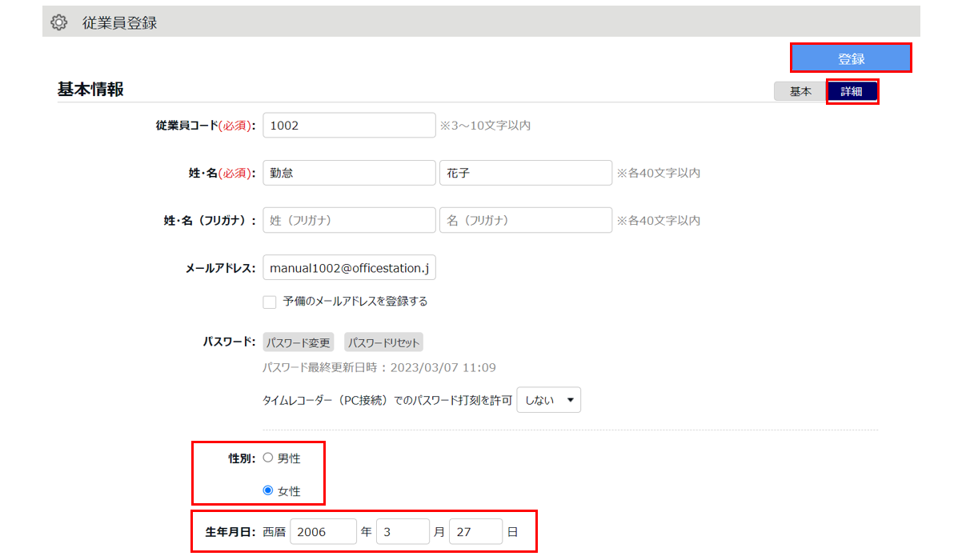This screenshot has height=560, width=962.
Task: Click the メールアドレス field
Action: (x=349, y=268)
